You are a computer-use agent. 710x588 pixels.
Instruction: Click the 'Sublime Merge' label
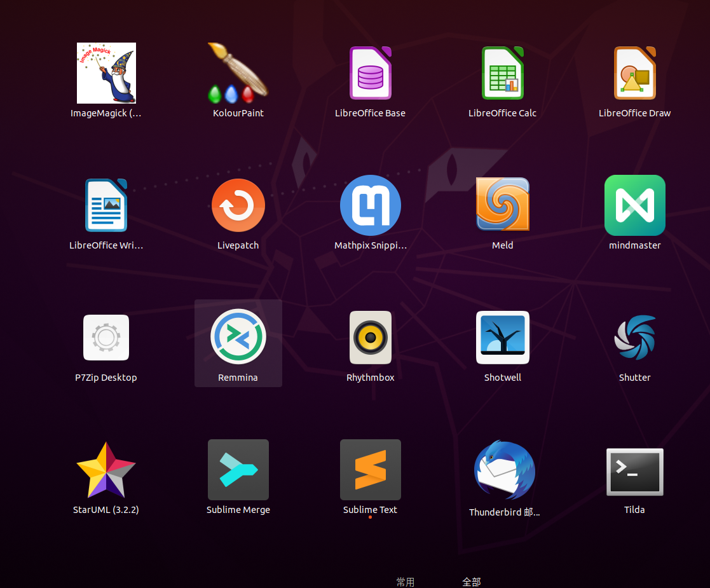238,510
